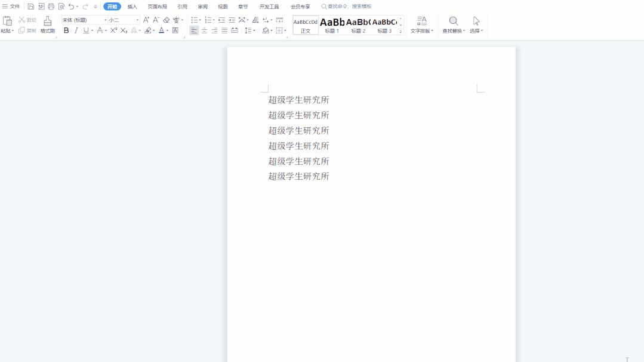Viewport: 644px width, 362px height.
Task: Click the text effects outlined A icon
Action: point(134,30)
